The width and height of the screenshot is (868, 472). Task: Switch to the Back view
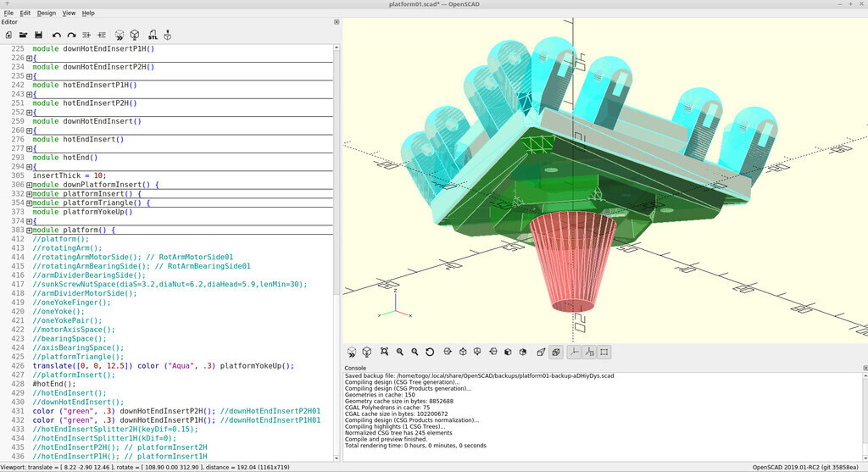[522, 352]
